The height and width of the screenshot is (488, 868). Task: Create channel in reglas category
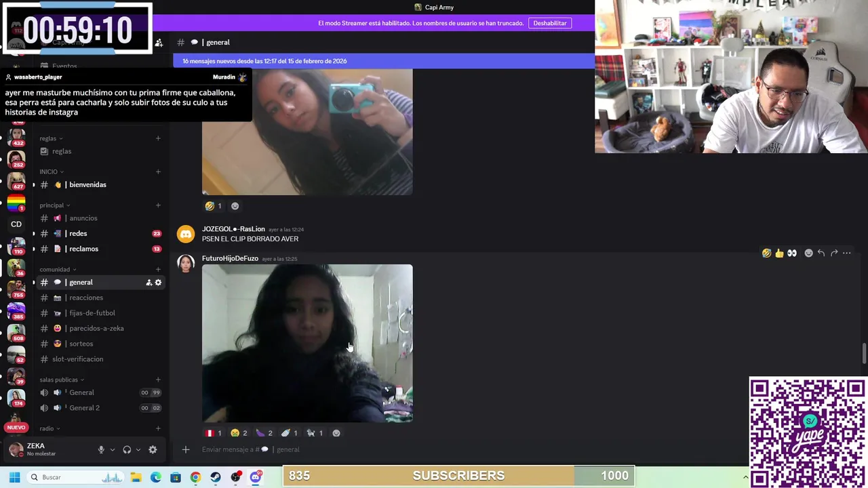(158, 138)
